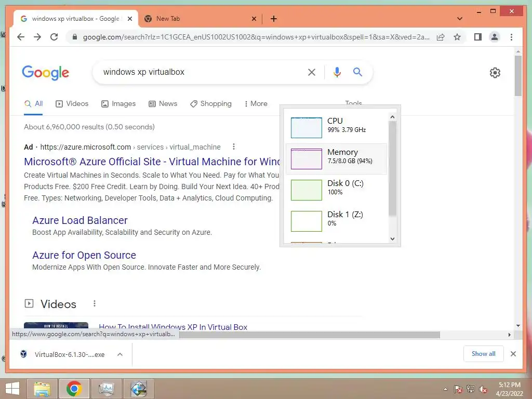Image resolution: width=532 pixels, height=399 pixels.
Task: View site information via the padlock icon
Action: (x=75, y=37)
